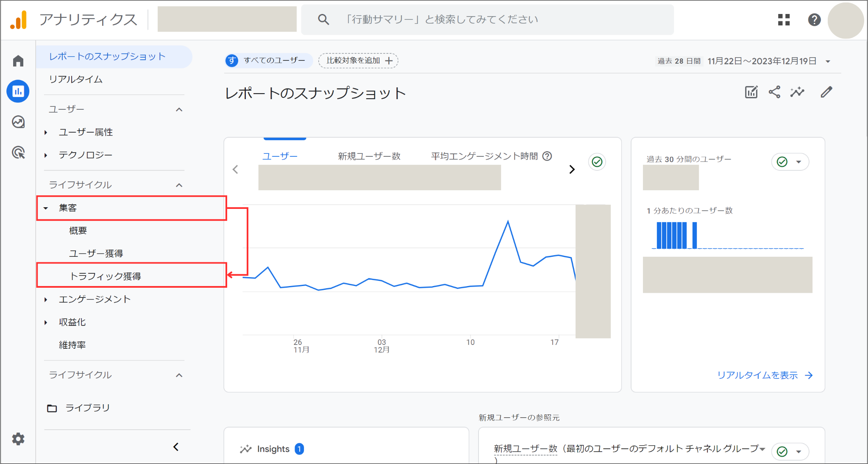Viewport: 868px width, 464px height.
Task: Expand the 収益化 tree item
Action: coord(46,322)
